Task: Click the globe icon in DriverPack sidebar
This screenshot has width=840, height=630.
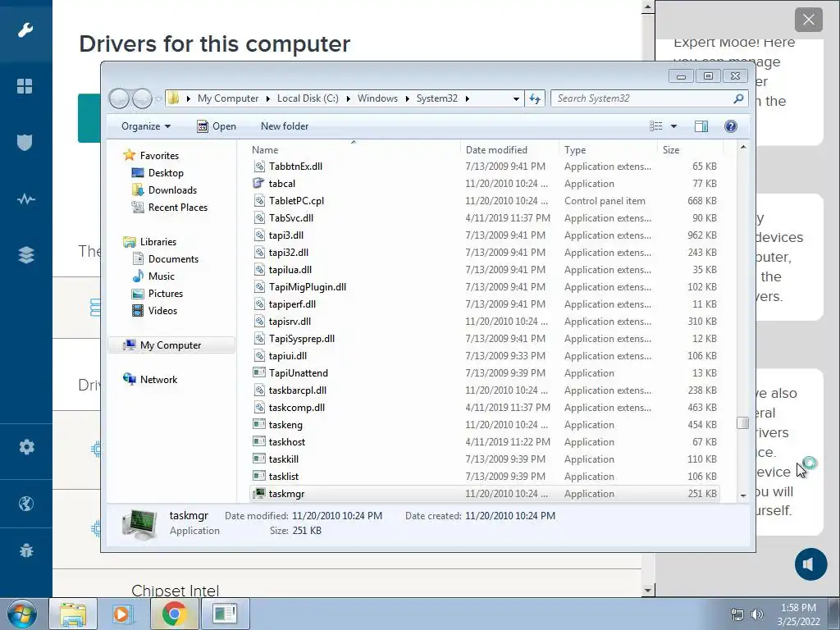Action: 25,504
